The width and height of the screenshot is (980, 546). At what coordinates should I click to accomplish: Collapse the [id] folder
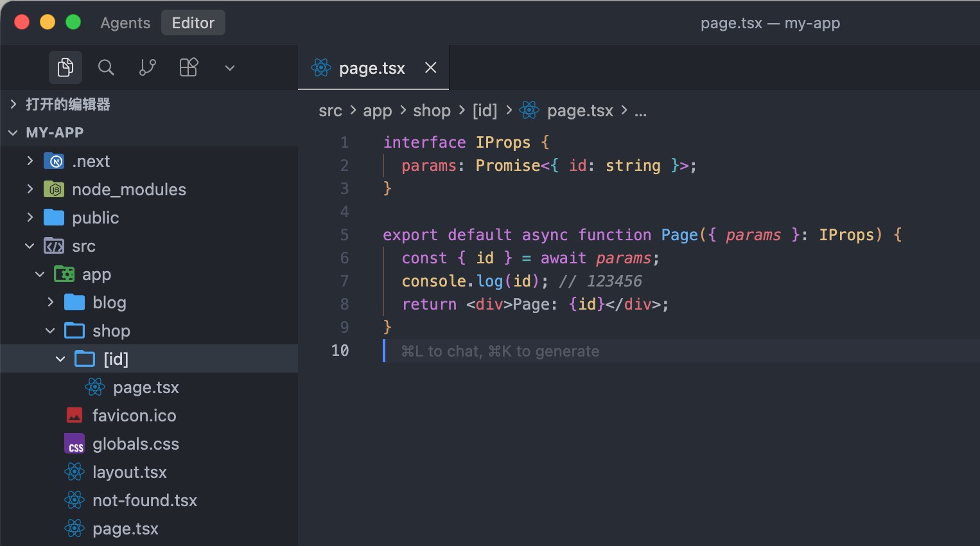(x=60, y=359)
